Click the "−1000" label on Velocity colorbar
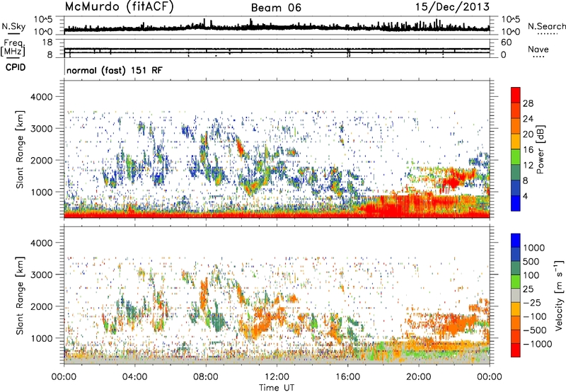 coord(537,344)
